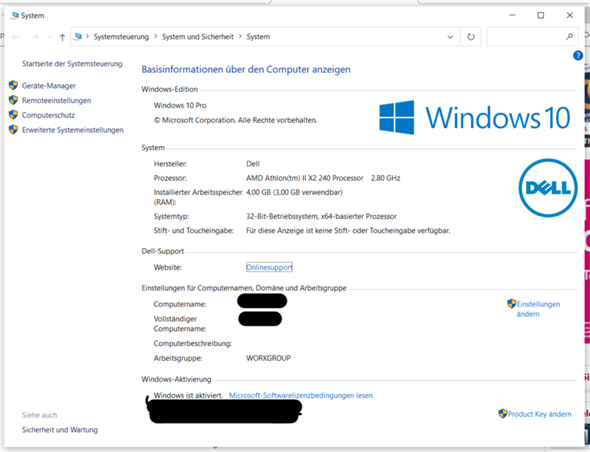Click the Windows 10 logo

pos(474,117)
